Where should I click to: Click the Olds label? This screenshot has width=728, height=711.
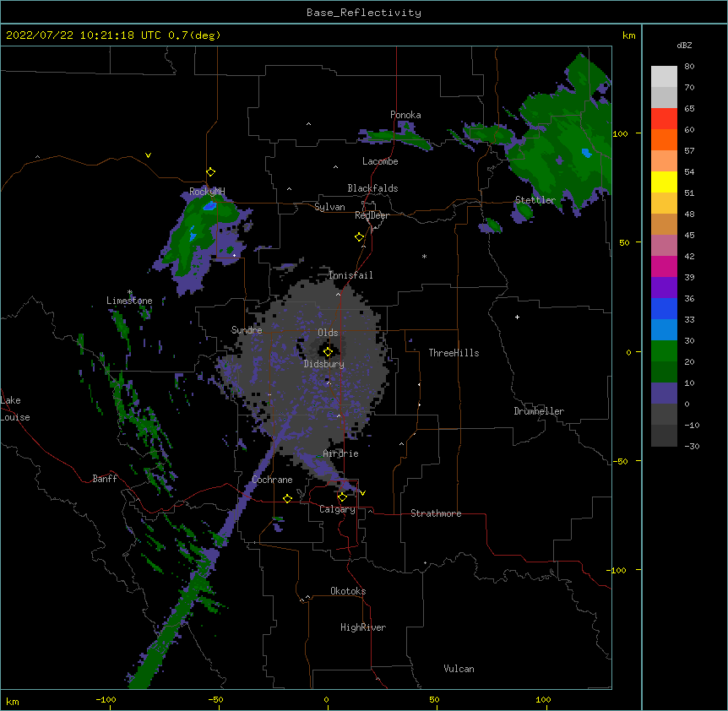coord(328,333)
